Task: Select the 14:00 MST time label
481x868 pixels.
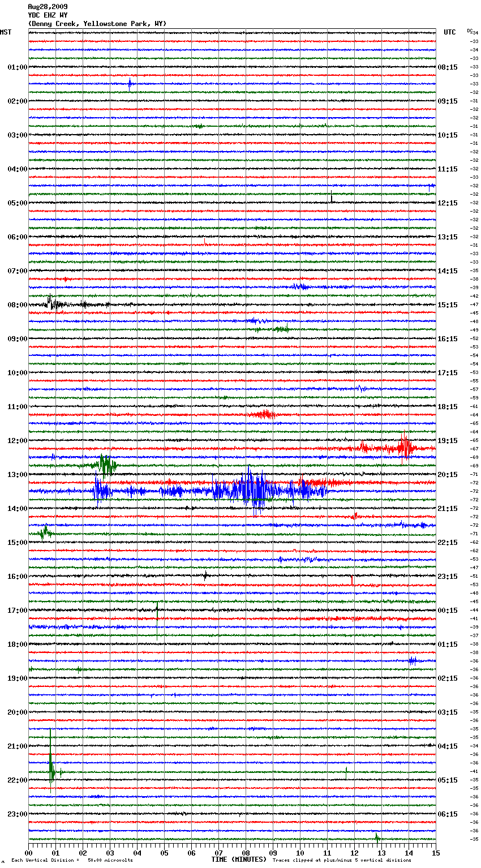Action: 18,509
